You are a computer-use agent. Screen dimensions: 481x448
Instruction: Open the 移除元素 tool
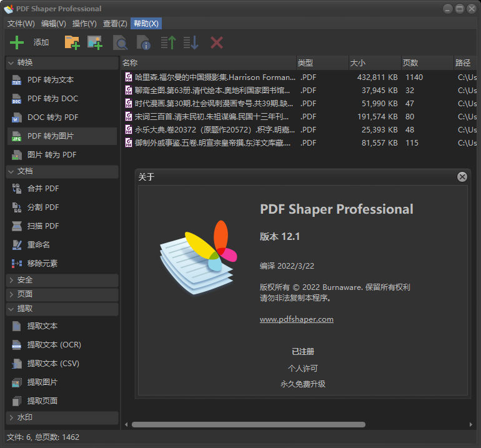click(x=62, y=263)
